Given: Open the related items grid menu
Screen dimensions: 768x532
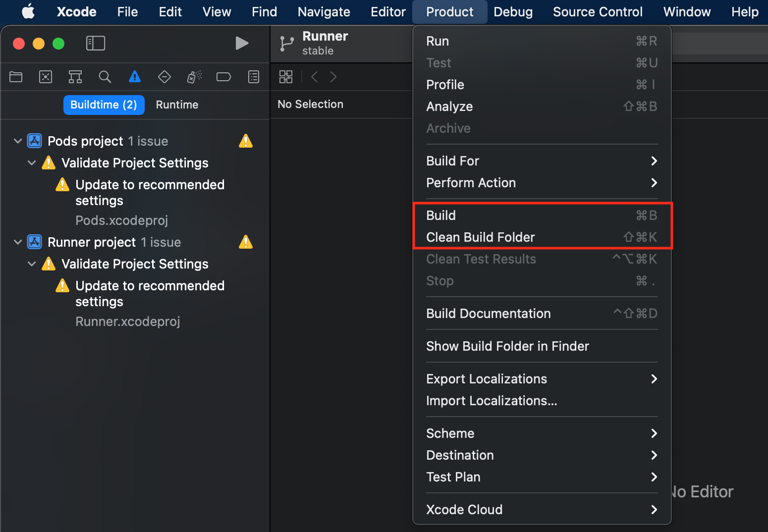Looking at the screenshot, I should tap(286, 77).
